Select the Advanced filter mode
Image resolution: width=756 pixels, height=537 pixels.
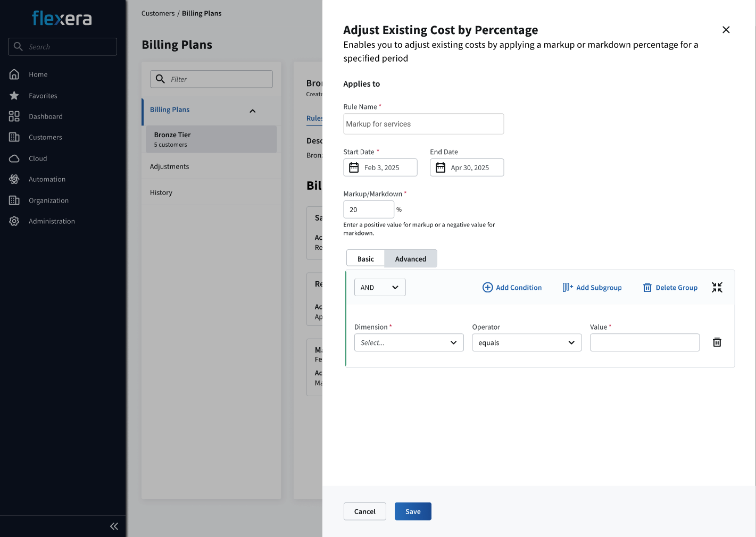410,259
